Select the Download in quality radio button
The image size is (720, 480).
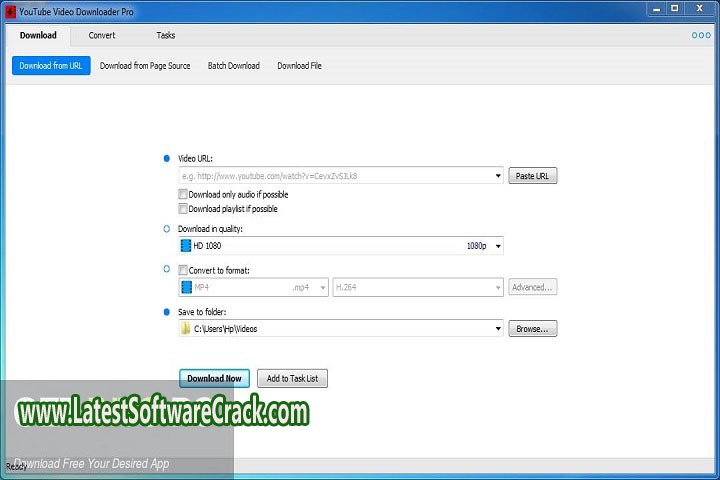pos(167,229)
